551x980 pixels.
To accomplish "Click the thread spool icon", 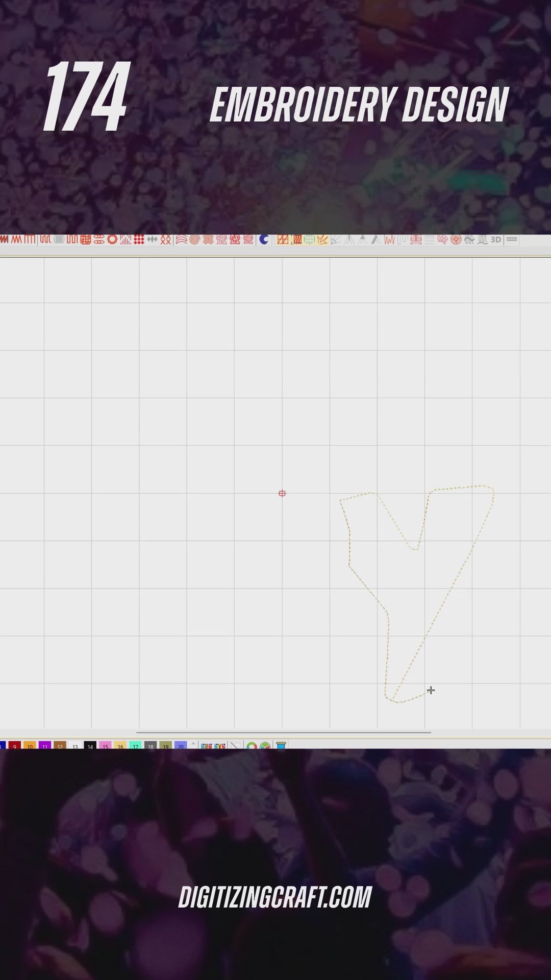I will tap(281, 746).
